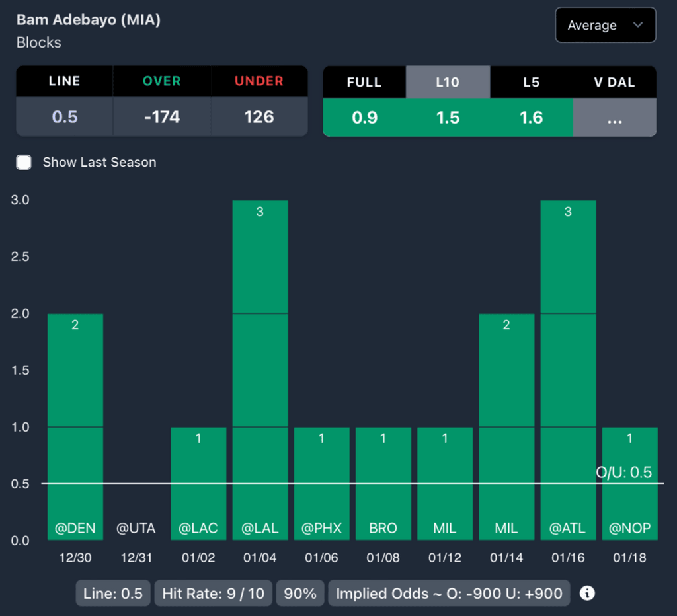Select the @NOP 01/18 bar
Screen dimensions: 677x616
pos(629,483)
